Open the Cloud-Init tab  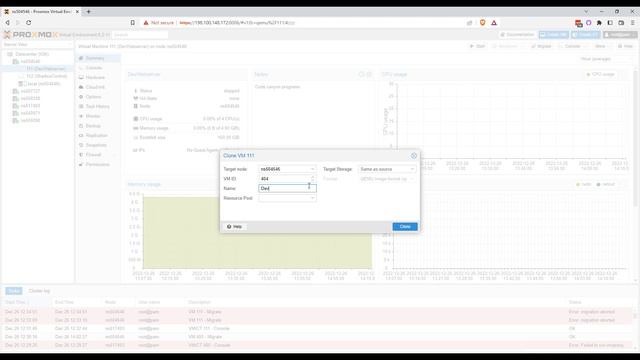click(x=98, y=87)
